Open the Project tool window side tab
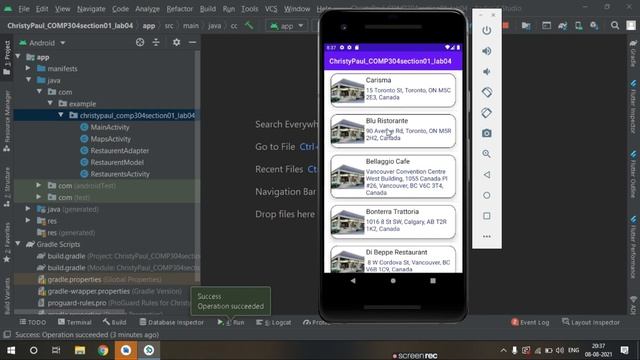This screenshot has width=640, height=360. [7, 58]
